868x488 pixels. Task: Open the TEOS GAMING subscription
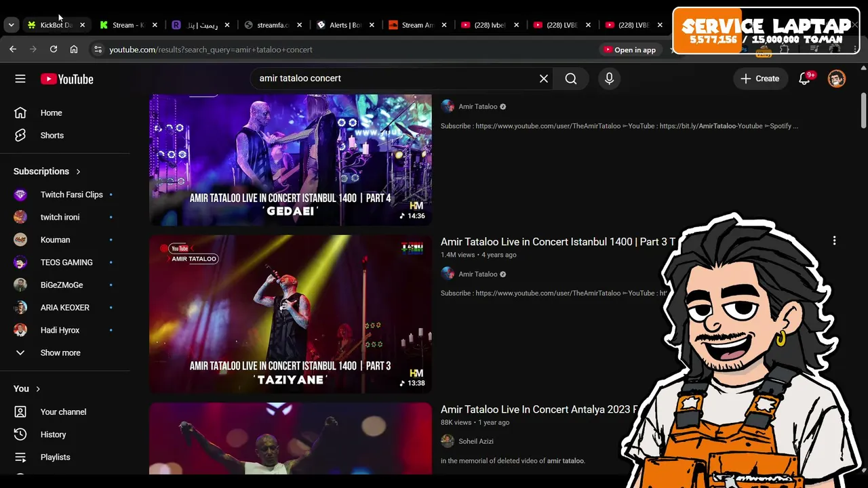coord(65,262)
